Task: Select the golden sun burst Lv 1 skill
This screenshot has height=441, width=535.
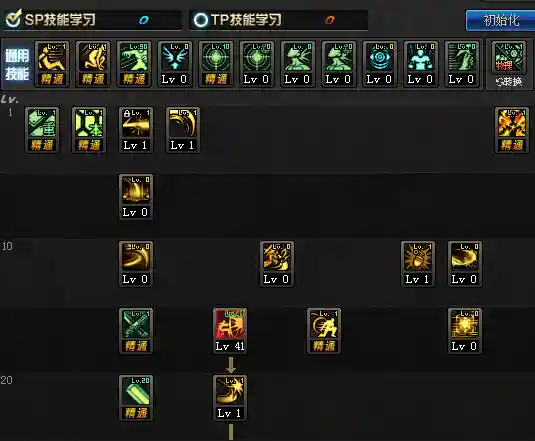Action: 417,264
